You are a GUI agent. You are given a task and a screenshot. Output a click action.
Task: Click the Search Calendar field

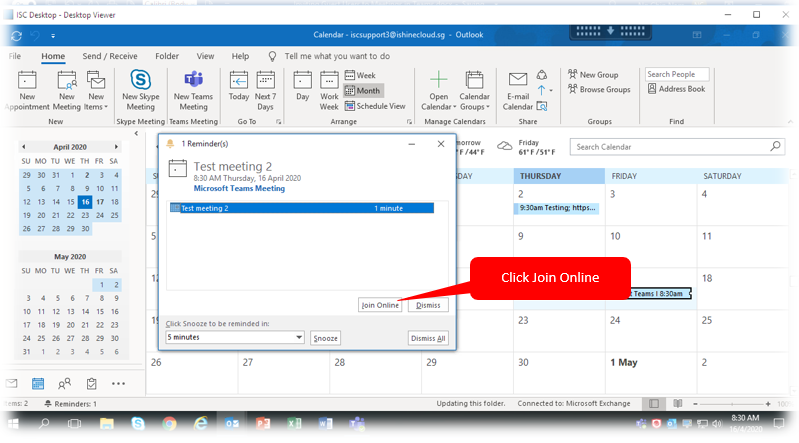point(670,147)
